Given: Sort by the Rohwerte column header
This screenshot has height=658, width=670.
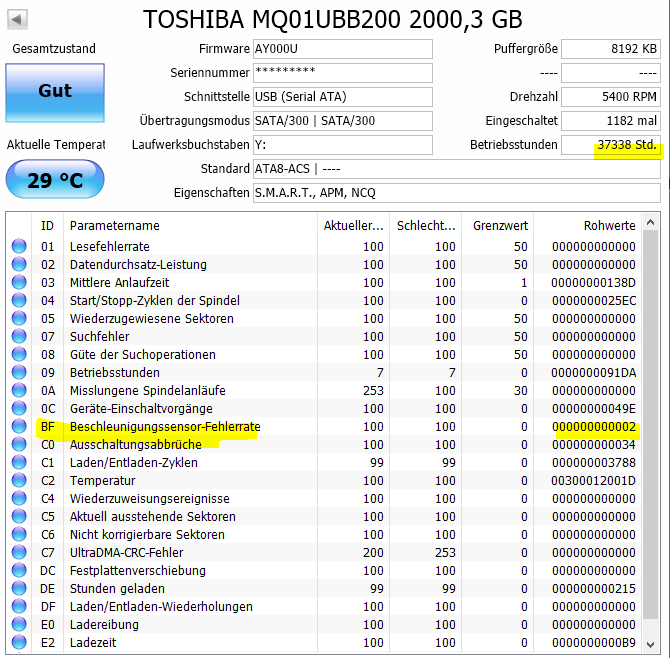Looking at the screenshot, I should [x=588, y=226].
